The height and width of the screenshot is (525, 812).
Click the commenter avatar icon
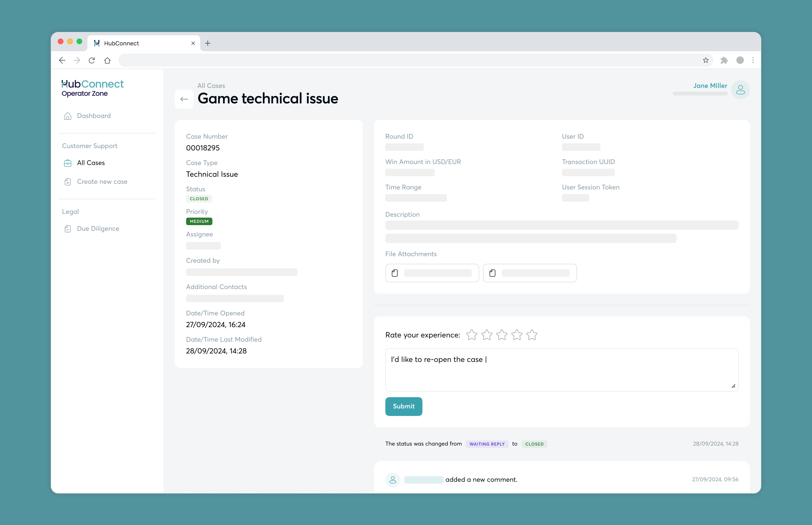(x=393, y=480)
